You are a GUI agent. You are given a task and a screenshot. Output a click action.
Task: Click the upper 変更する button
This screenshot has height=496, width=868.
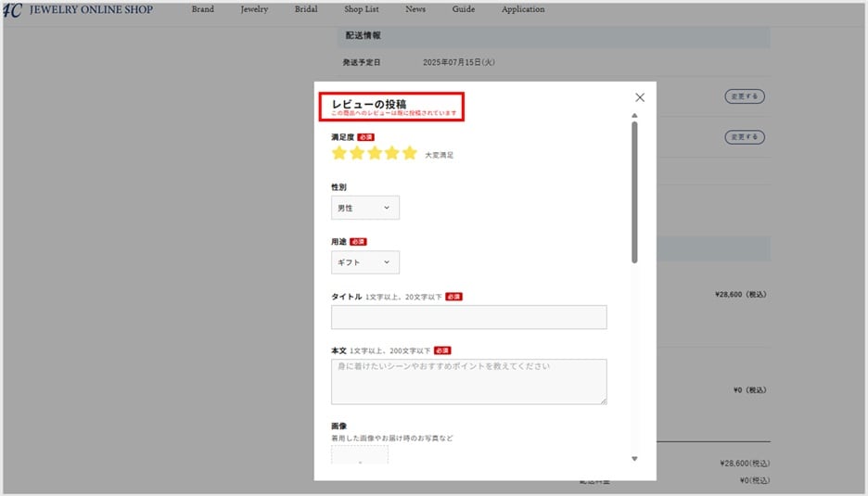[x=745, y=96]
